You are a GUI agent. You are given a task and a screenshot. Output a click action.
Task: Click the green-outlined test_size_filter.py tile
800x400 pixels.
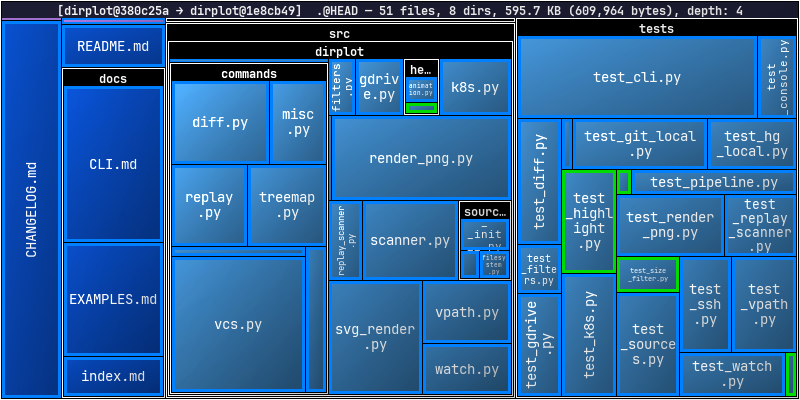tap(648, 274)
